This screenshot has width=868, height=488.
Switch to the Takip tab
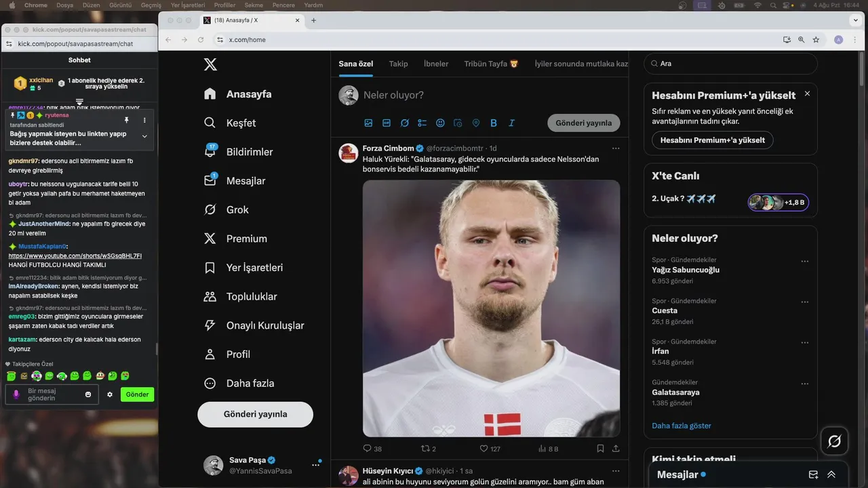click(x=399, y=64)
